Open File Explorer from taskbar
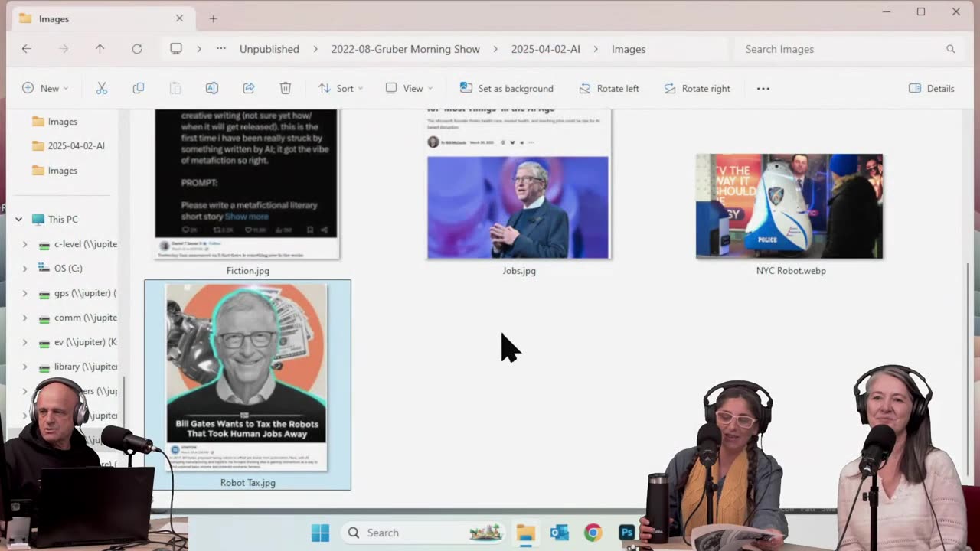Image resolution: width=980 pixels, height=551 pixels. tap(526, 533)
